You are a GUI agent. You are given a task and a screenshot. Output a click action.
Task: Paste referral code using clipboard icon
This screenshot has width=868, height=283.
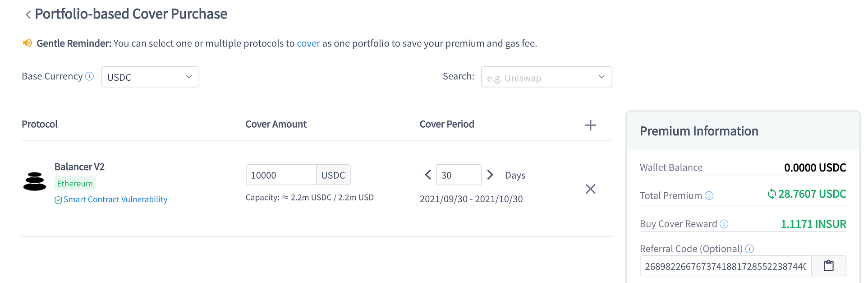tap(828, 266)
